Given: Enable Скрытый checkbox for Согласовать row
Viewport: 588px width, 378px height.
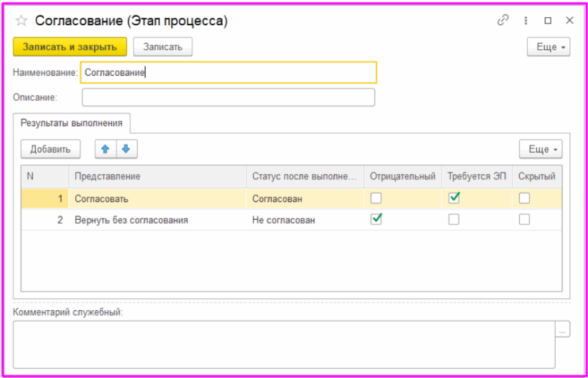Looking at the screenshot, I should [524, 198].
